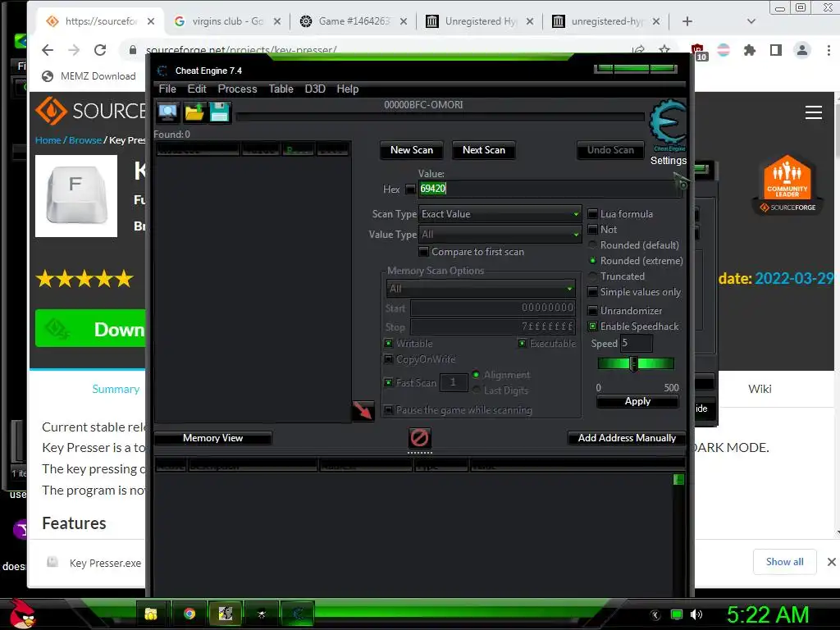Enable Pause the game while scanning
The image size is (840, 630).
coord(388,410)
